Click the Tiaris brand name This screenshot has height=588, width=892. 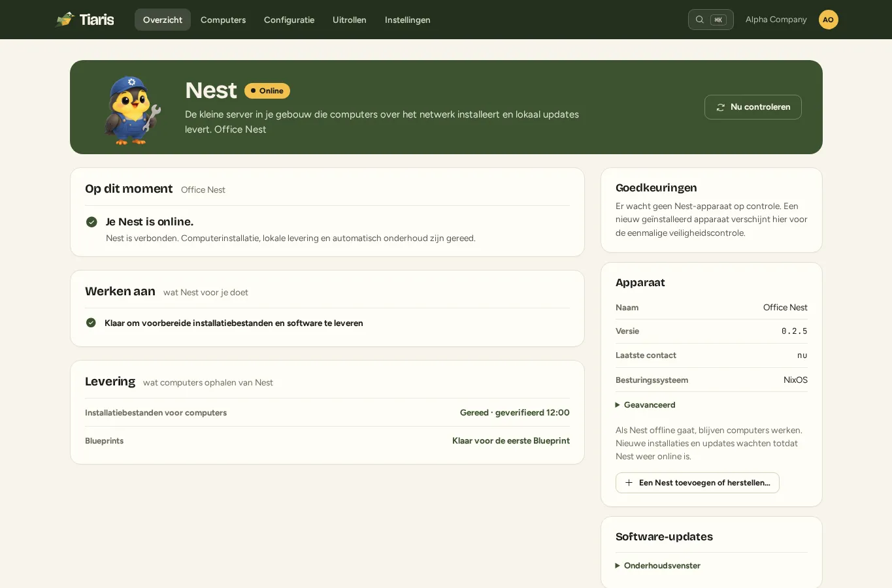click(97, 20)
